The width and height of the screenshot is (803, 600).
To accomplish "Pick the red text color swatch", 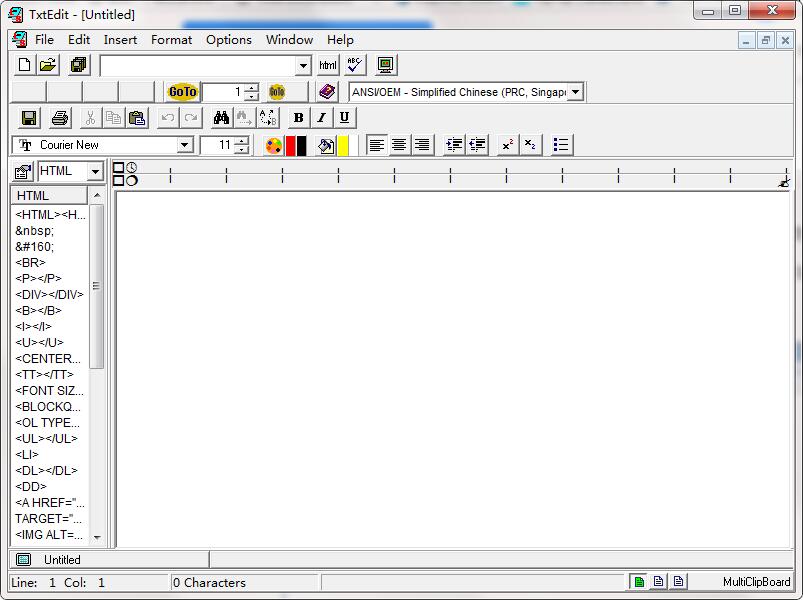I will pos(290,146).
